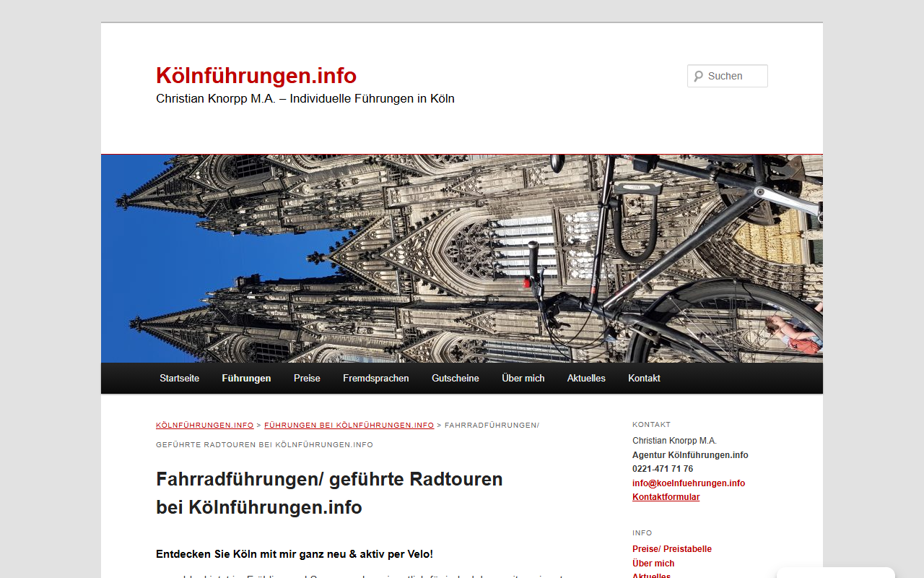The height and width of the screenshot is (578, 924).
Task: Follow KÖLNFÜHRUNGEN.INFO breadcrumb link
Action: click(205, 426)
